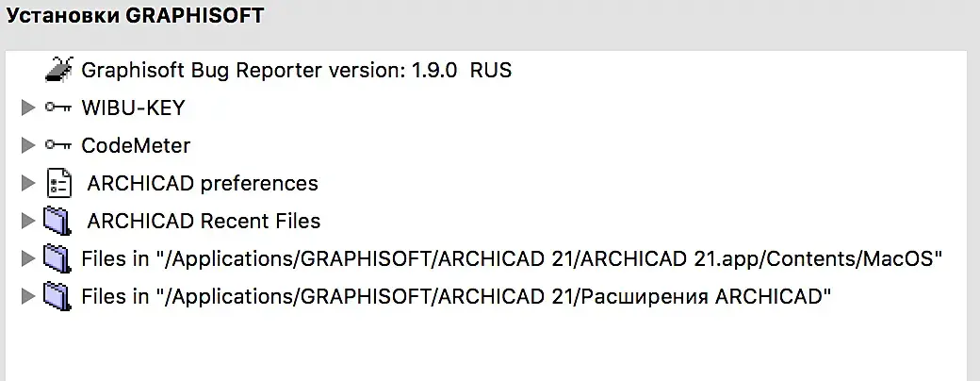Expand the ARCHICAD Recent Files node
Screen dimensions: 980x381
(x=27, y=222)
